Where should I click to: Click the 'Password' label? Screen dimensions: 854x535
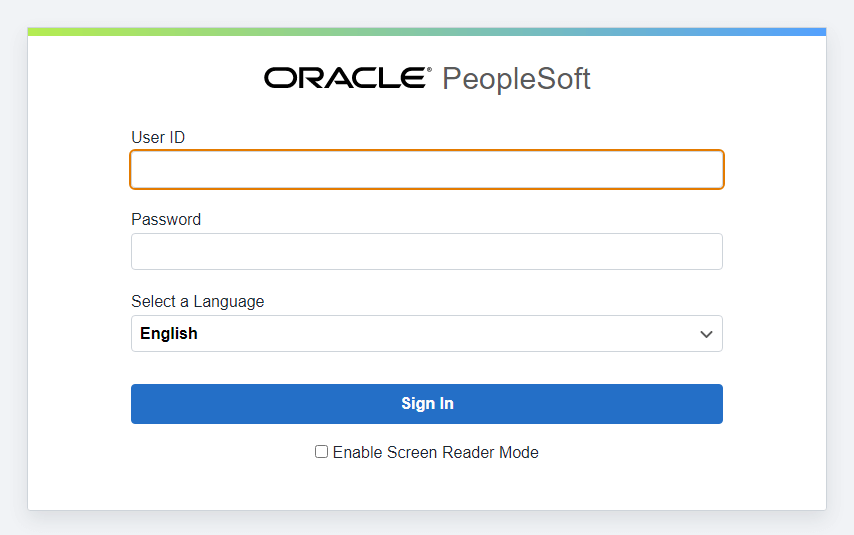166,219
